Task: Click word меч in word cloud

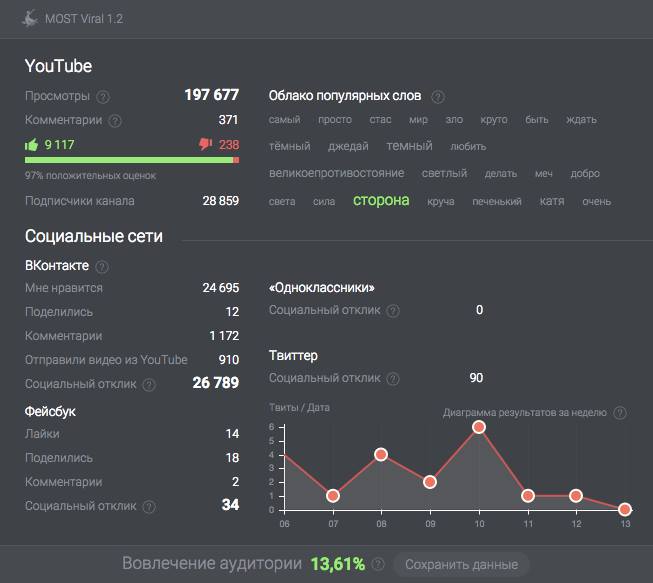Action: [543, 174]
